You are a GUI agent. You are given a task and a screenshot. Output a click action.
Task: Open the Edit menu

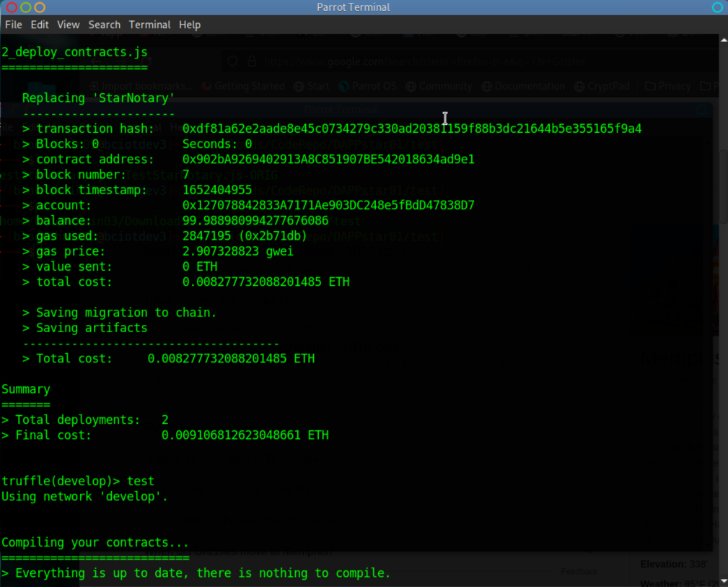click(40, 25)
